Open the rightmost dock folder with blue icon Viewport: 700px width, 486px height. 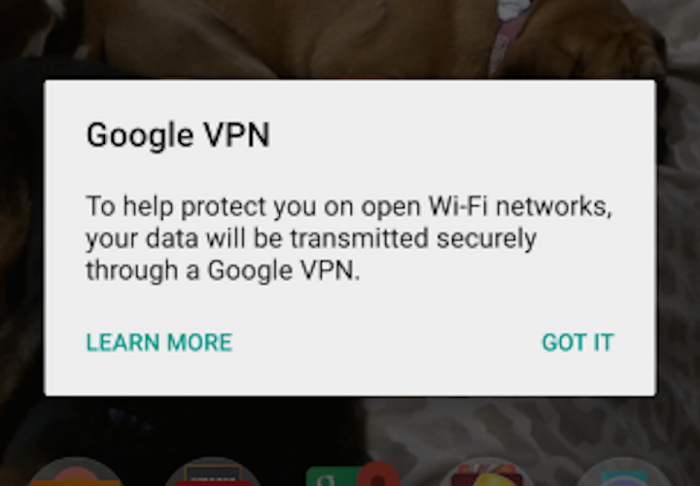(x=624, y=472)
